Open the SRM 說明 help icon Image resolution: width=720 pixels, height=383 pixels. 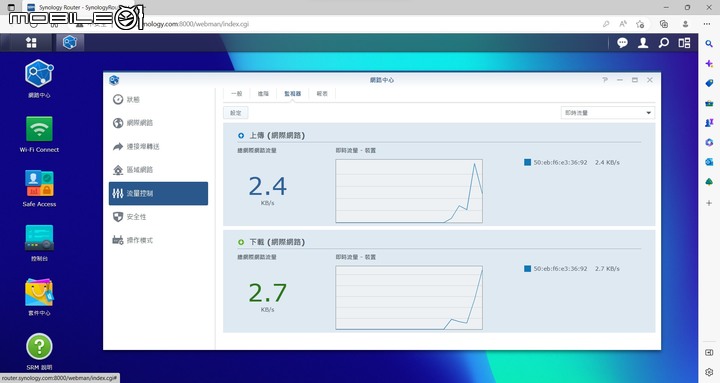click(x=39, y=352)
